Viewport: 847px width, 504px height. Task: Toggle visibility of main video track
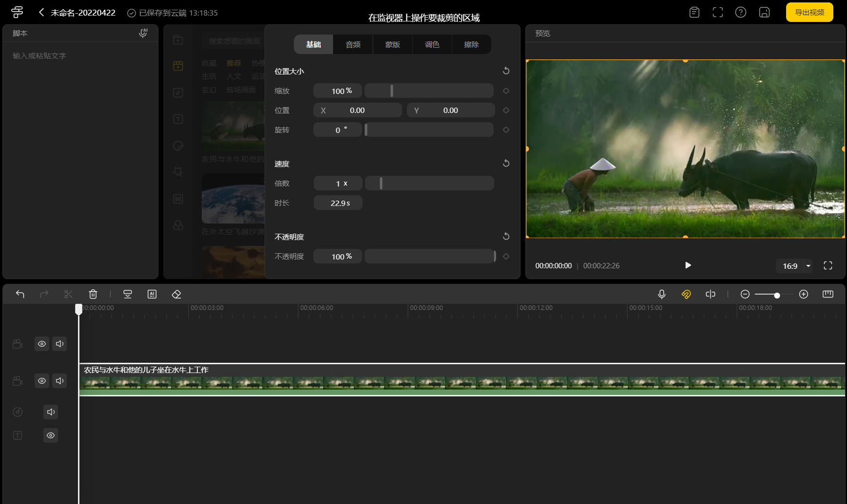42,381
